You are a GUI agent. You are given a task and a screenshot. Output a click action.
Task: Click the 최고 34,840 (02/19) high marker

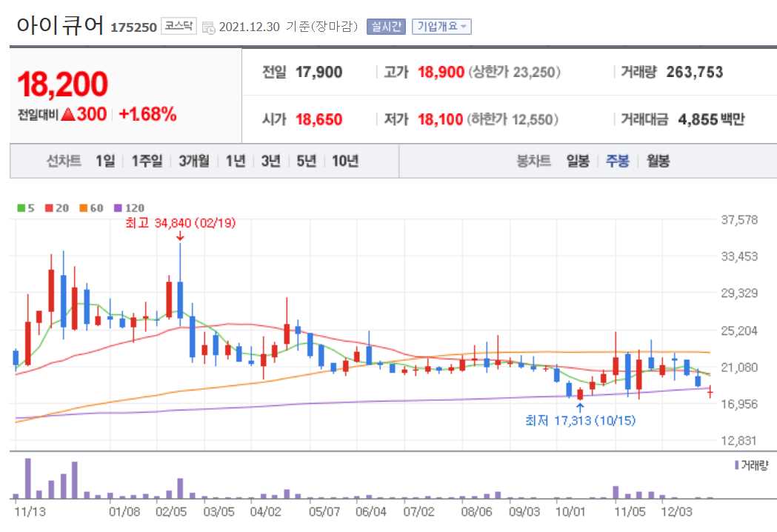181,223
